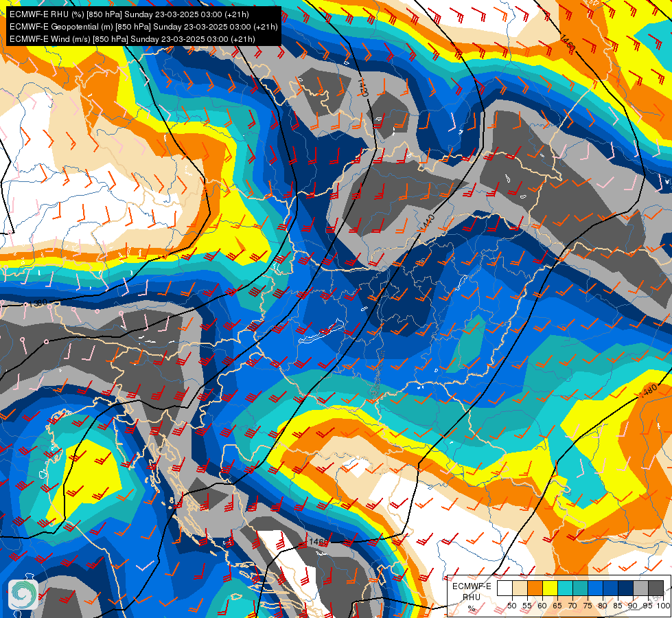
Task: Select the cyan 65-70% legend swatch
Action: [x=566, y=588]
